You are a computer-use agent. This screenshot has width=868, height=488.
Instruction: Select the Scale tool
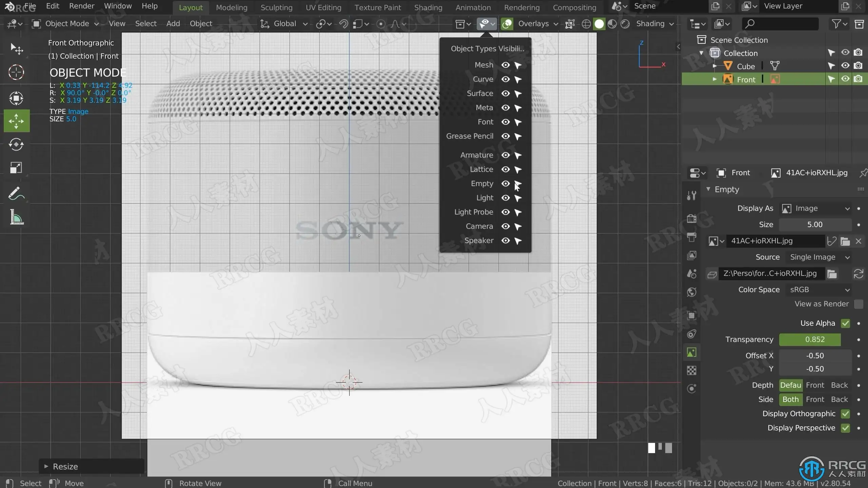[x=16, y=168]
